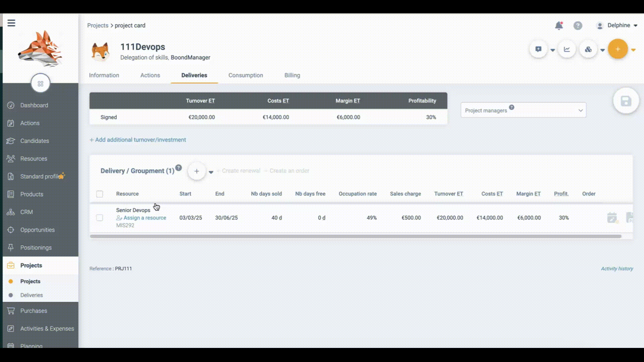Viewport: 644px width, 362px height.
Task: Click the 49% occupation rate cell
Action: click(x=372, y=218)
